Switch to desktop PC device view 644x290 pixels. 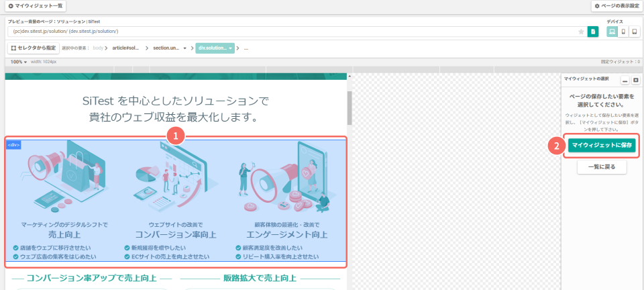[x=612, y=32]
